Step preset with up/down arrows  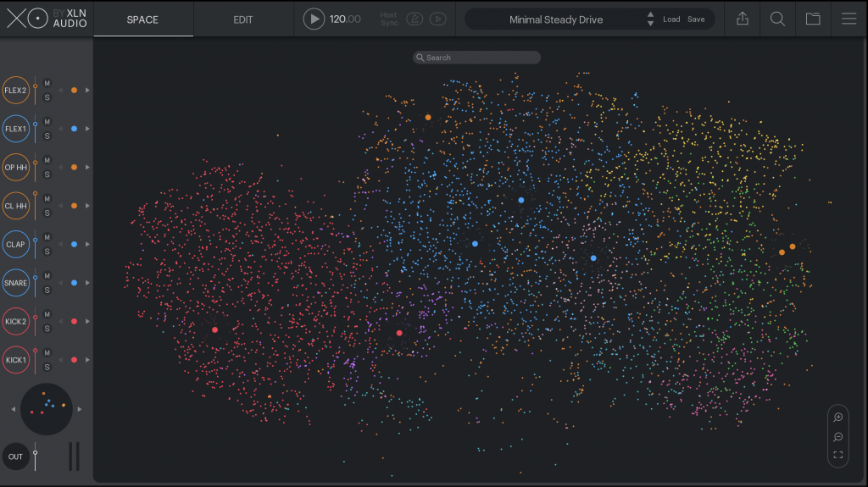tap(650, 19)
